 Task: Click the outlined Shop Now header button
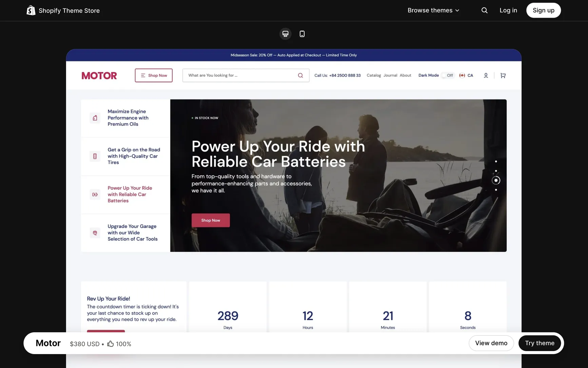[154, 75]
